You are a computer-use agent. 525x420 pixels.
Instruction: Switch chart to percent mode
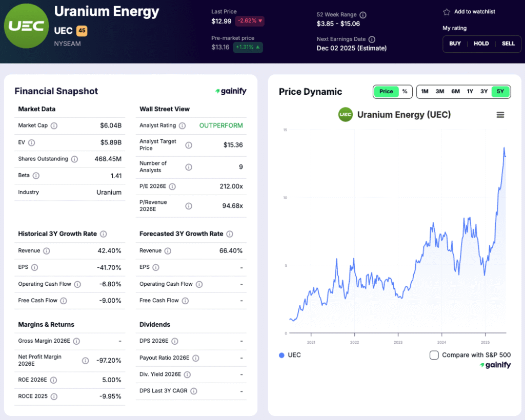click(x=405, y=92)
